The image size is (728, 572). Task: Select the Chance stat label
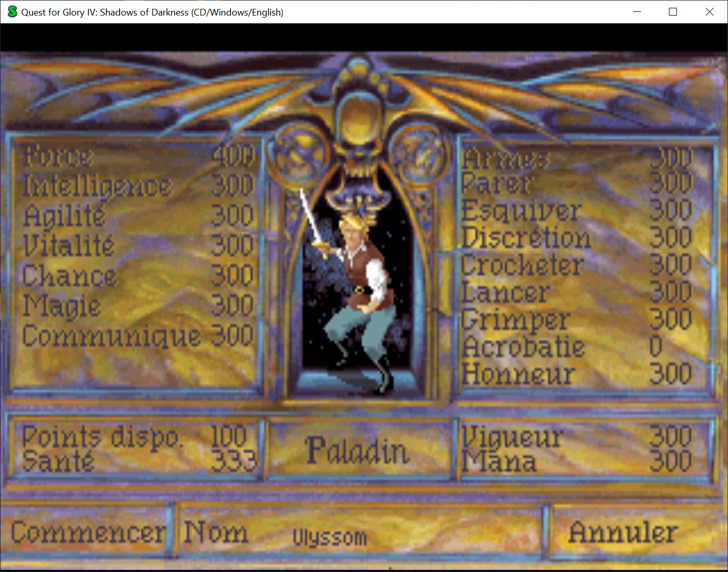(x=70, y=275)
